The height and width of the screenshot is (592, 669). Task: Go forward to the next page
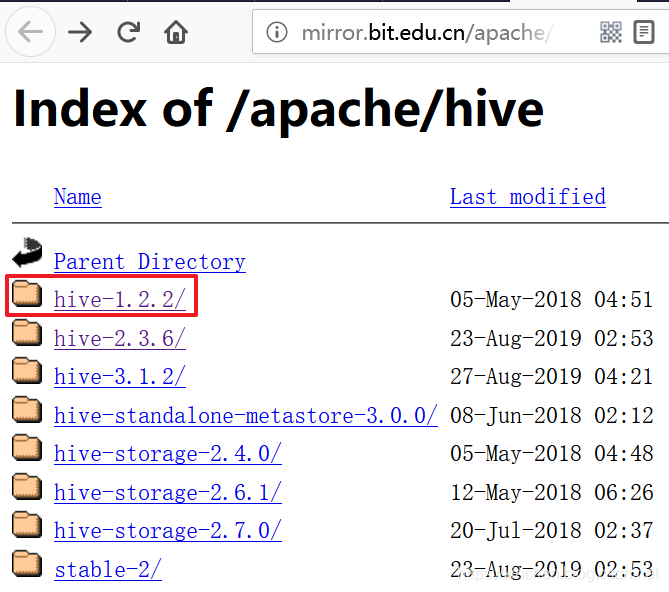coord(80,32)
